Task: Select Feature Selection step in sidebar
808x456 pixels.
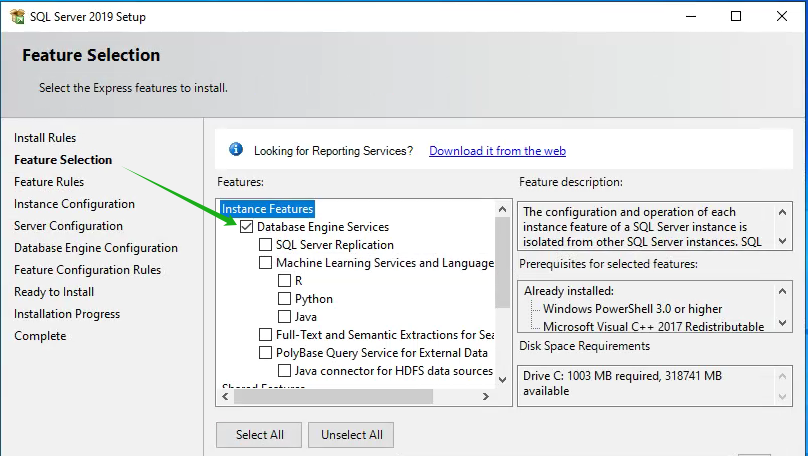Action: click(63, 160)
